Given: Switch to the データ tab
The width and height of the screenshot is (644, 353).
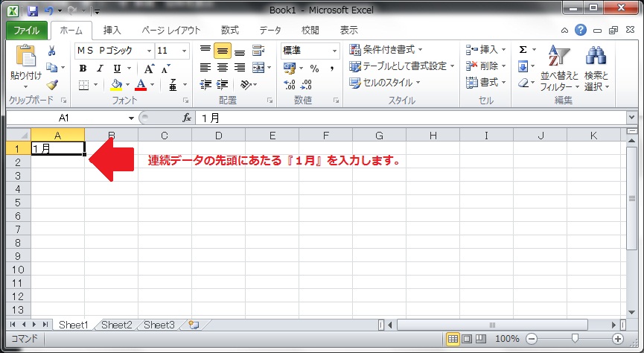Looking at the screenshot, I should coord(270,31).
